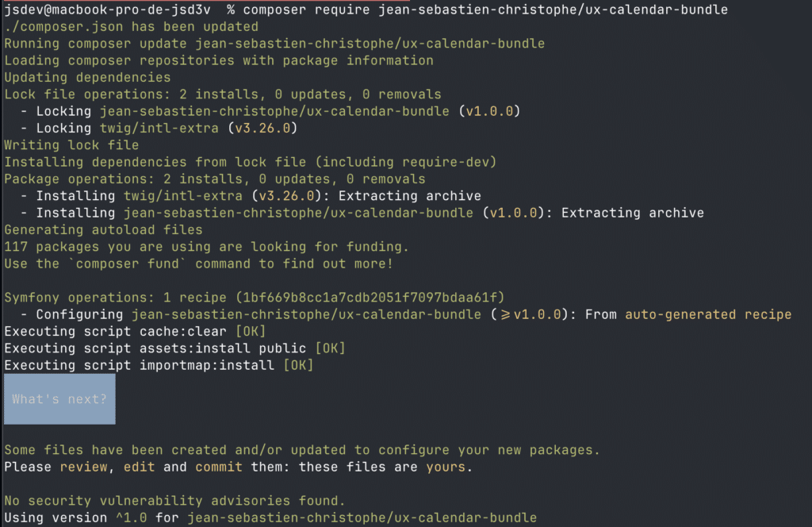Click the [OK] after importmap:install
812x527 pixels.
coord(298,365)
